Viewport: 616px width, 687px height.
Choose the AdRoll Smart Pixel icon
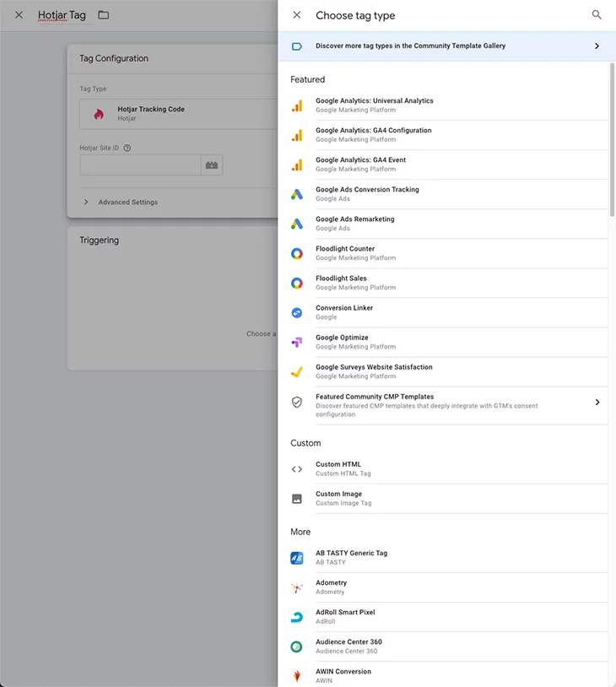coord(297,617)
